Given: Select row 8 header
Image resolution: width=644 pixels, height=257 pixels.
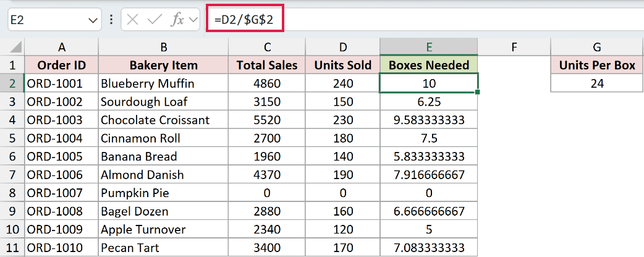Looking at the screenshot, I should pyautogui.click(x=12, y=193).
